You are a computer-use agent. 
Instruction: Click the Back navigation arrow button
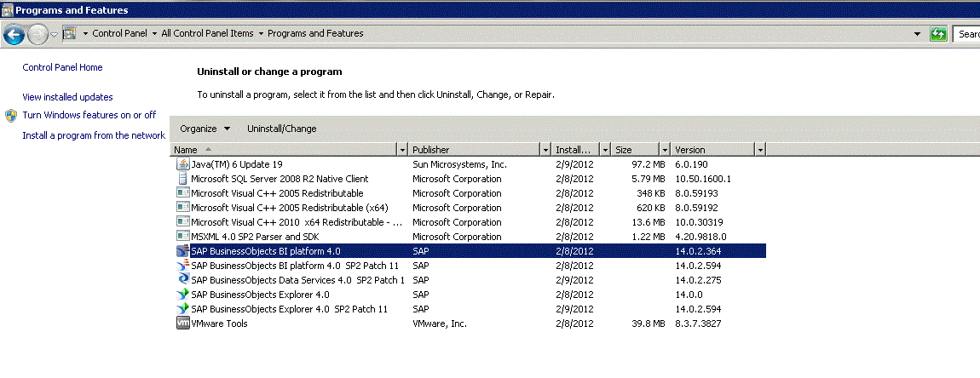coord(14,34)
